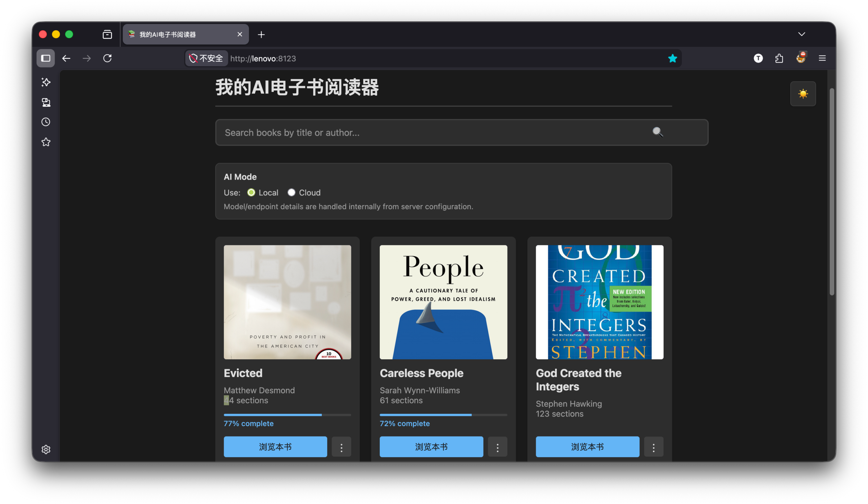Click the Careless People book title
Image resolution: width=868 pixels, height=504 pixels.
pos(421,373)
